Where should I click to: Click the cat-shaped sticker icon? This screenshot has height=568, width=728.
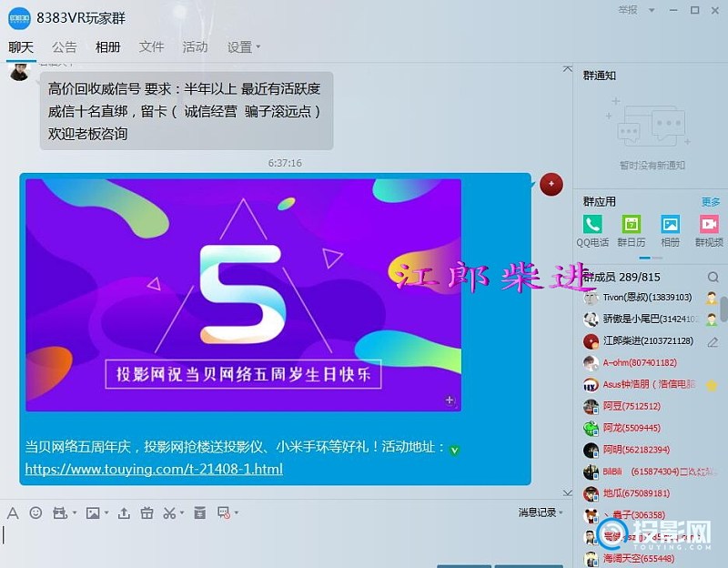pos(59,512)
